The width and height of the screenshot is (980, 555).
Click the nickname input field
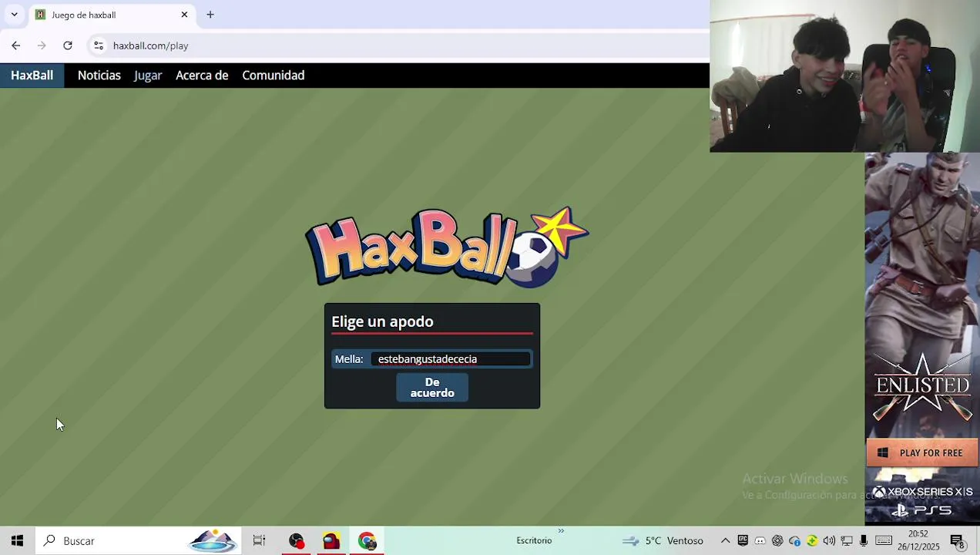pyautogui.click(x=451, y=359)
